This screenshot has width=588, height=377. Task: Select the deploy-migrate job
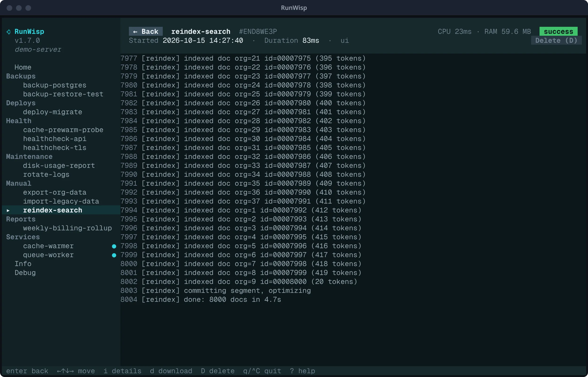pos(52,112)
